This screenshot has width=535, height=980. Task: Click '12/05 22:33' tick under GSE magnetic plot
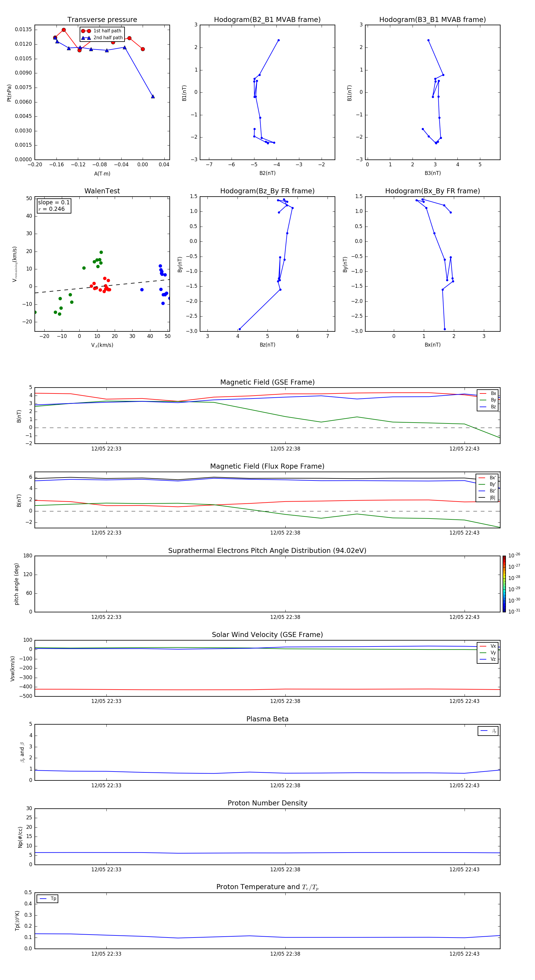106,448
